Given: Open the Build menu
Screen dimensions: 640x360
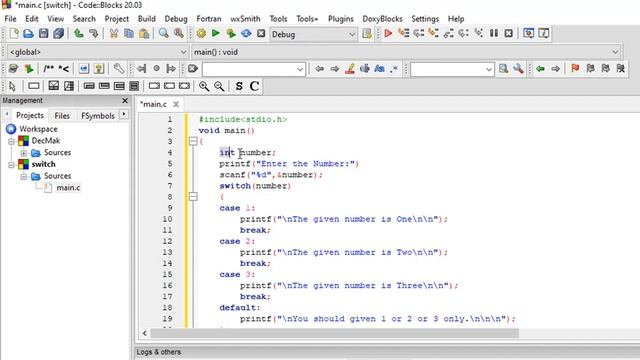Looking at the screenshot, I should (147, 19).
